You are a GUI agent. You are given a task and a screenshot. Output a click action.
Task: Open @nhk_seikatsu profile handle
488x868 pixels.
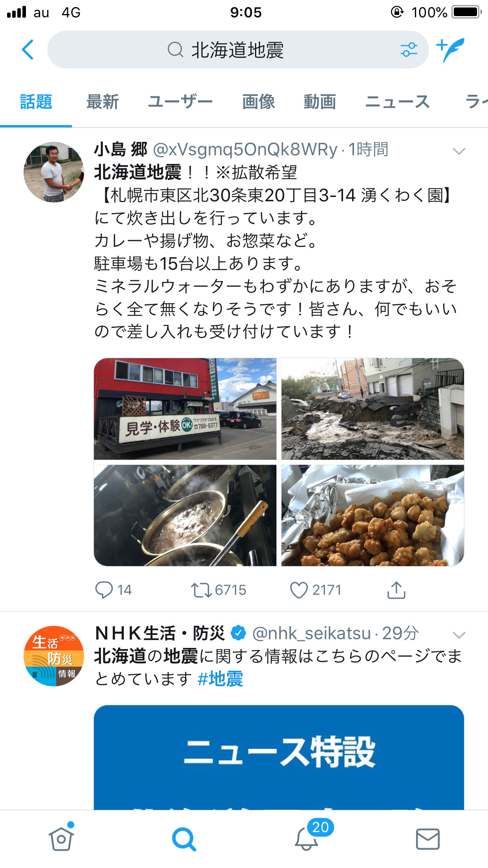[311, 633]
